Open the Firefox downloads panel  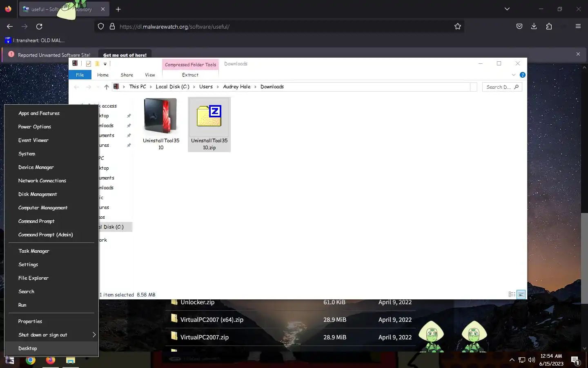534,27
